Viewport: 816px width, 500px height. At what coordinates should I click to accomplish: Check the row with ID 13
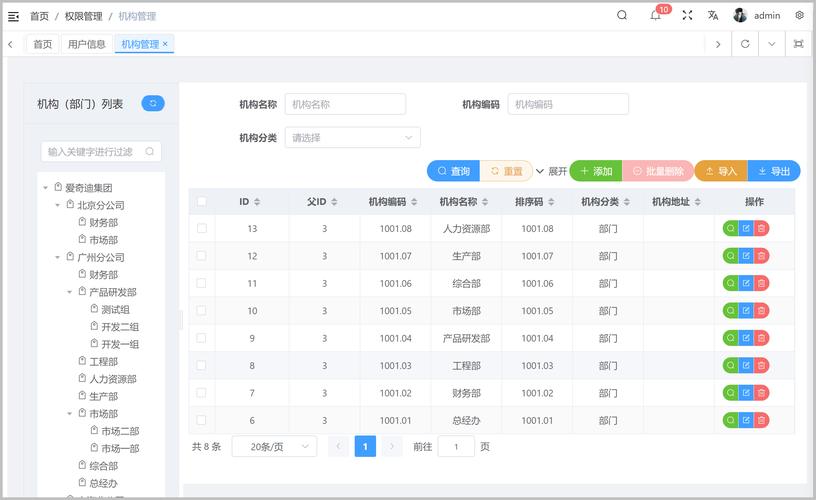tap(202, 228)
